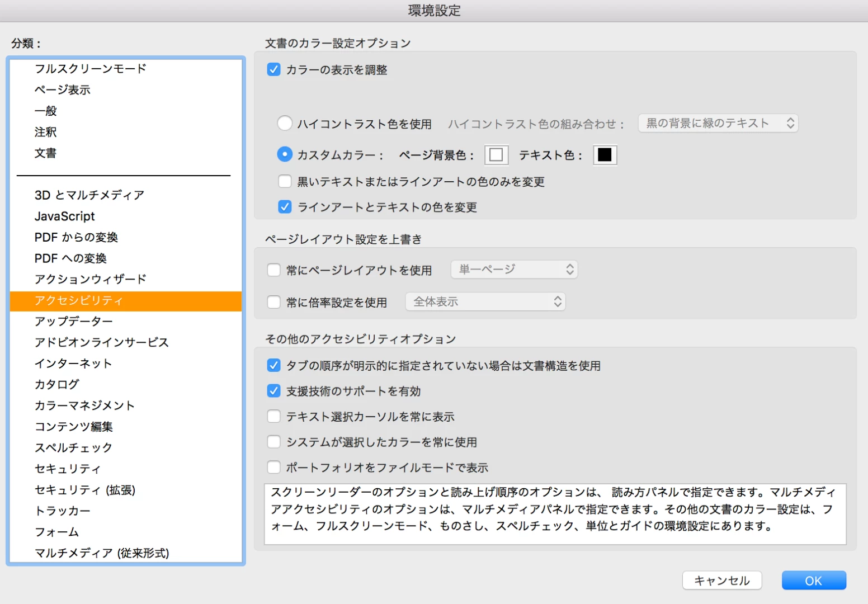868x604 pixels.
Task: Enable ポートフォリオをファイルモードで表示 checkbox
Action: coord(273,467)
